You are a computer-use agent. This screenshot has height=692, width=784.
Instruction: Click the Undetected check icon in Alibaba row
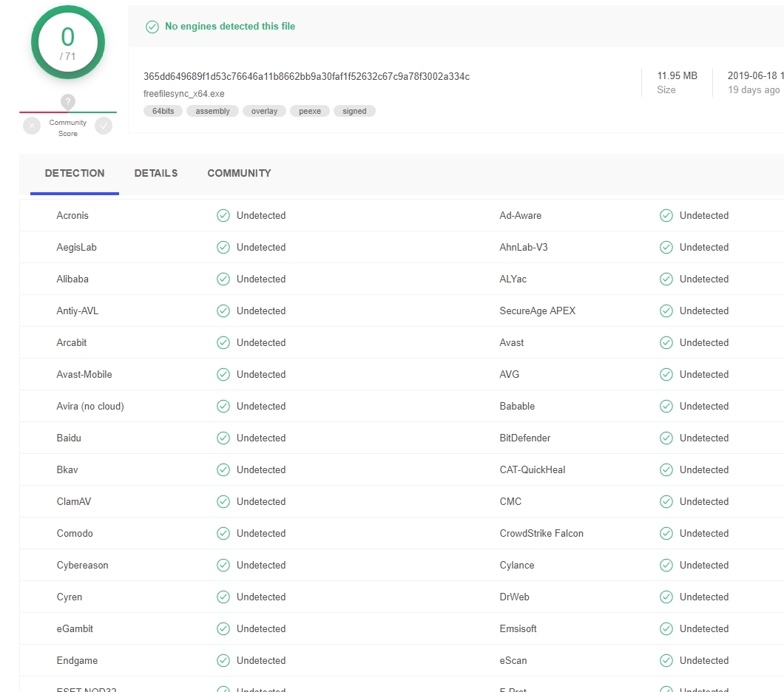coord(223,279)
